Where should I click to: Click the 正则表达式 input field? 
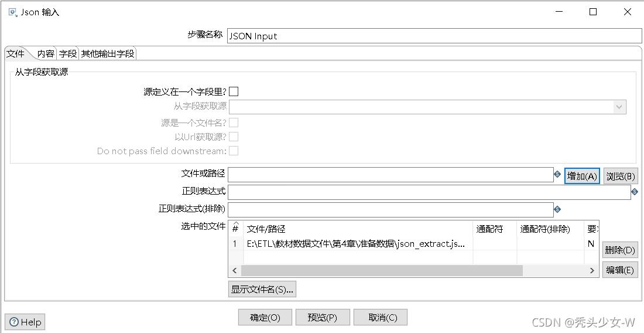pyautogui.click(x=429, y=192)
